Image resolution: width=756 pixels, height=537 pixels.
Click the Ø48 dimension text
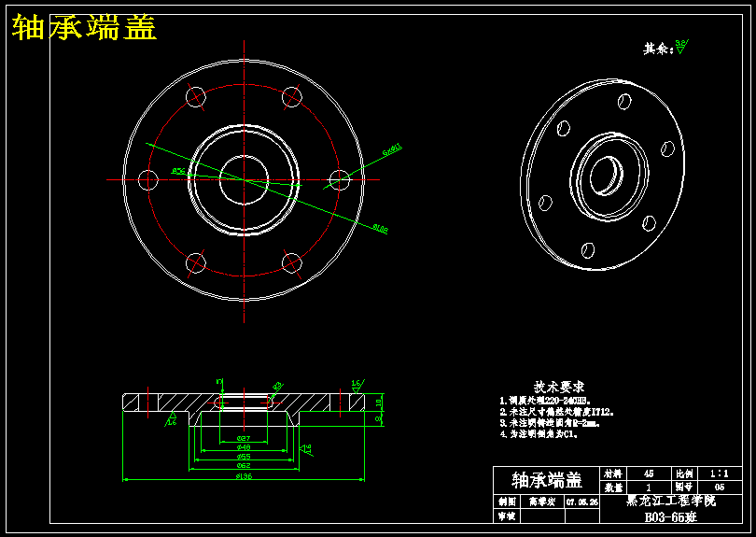point(244,447)
